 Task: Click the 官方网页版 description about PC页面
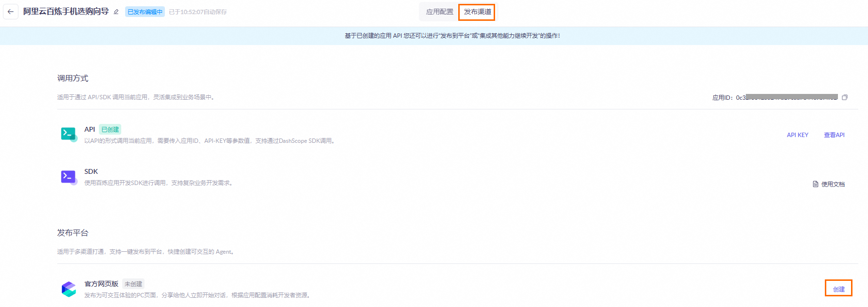(198, 295)
